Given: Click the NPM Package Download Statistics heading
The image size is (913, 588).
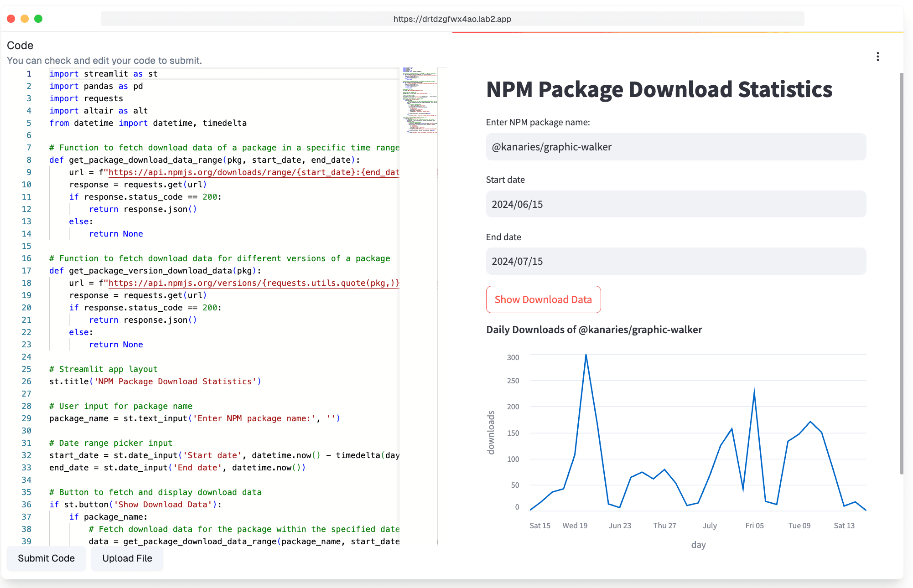Looking at the screenshot, I should point(659,89).
